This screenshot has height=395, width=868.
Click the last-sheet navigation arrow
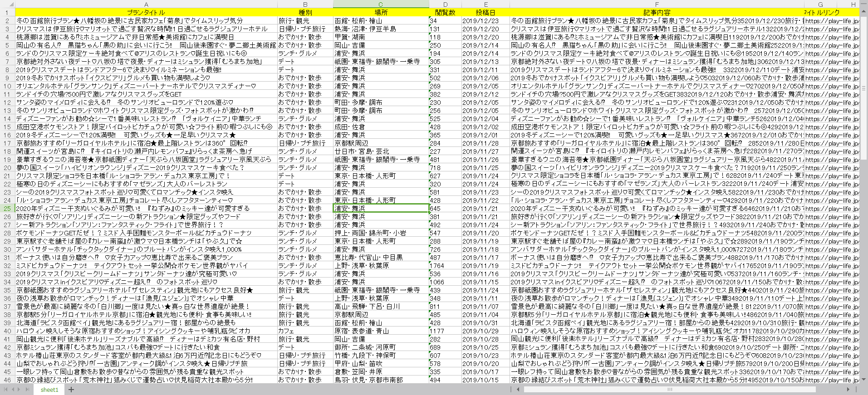(x=26, y=390)
